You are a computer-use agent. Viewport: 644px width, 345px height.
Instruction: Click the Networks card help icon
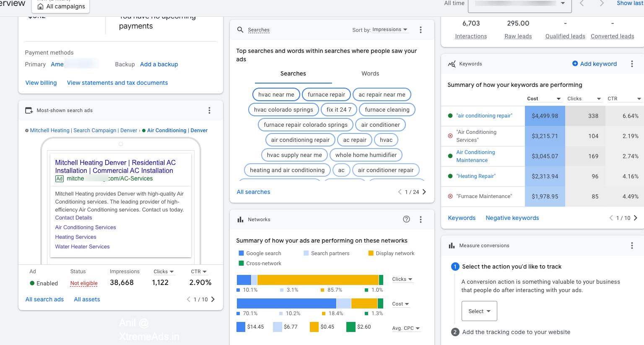click(x=406, y=219)
